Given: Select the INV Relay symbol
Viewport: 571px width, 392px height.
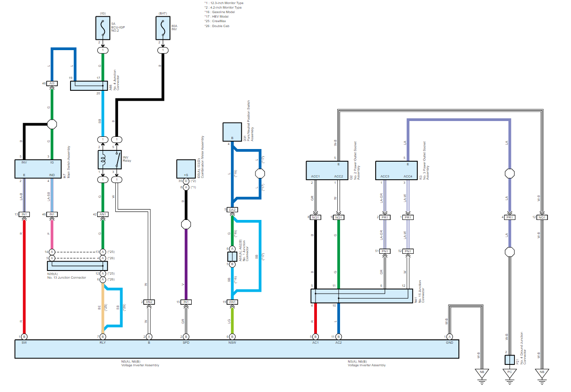Looking at the screenshot, I should point(110,159).
